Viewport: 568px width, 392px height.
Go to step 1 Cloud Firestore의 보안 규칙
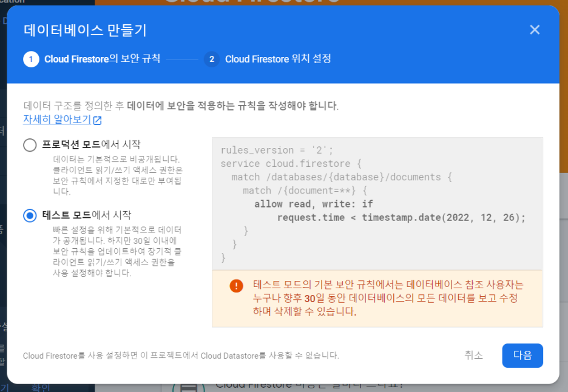(92, 59)
